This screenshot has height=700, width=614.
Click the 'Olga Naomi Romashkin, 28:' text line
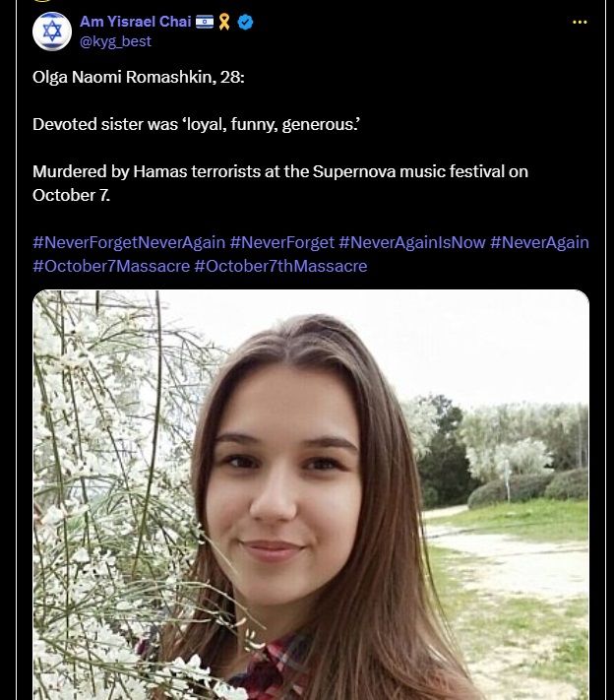point(139,77)
